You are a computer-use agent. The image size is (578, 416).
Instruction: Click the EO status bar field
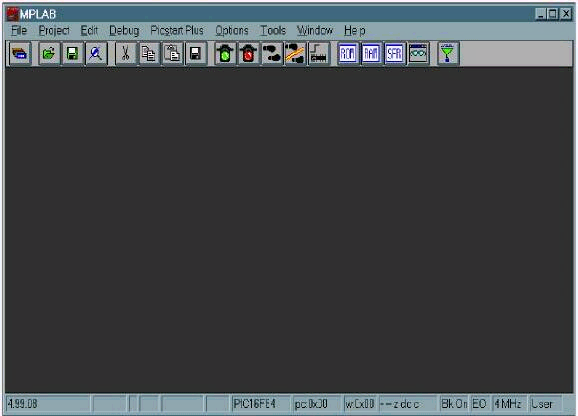pos(480,404)
